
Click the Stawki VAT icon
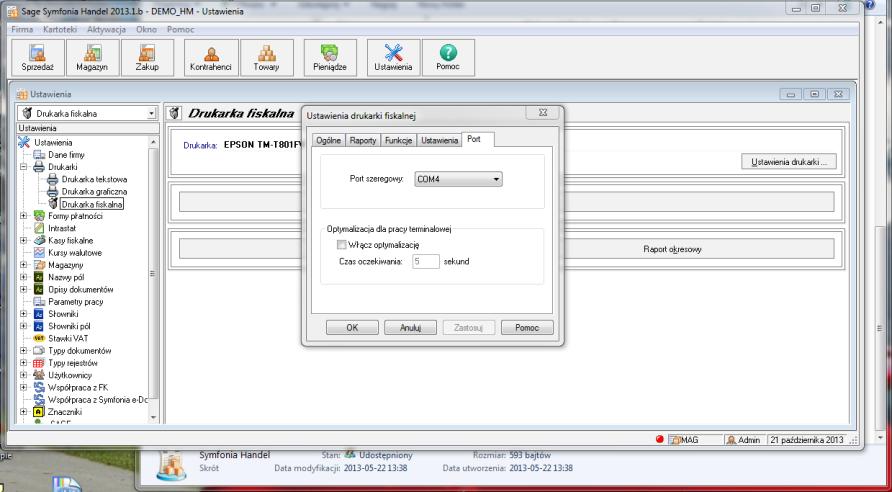[x=39, y=338]
